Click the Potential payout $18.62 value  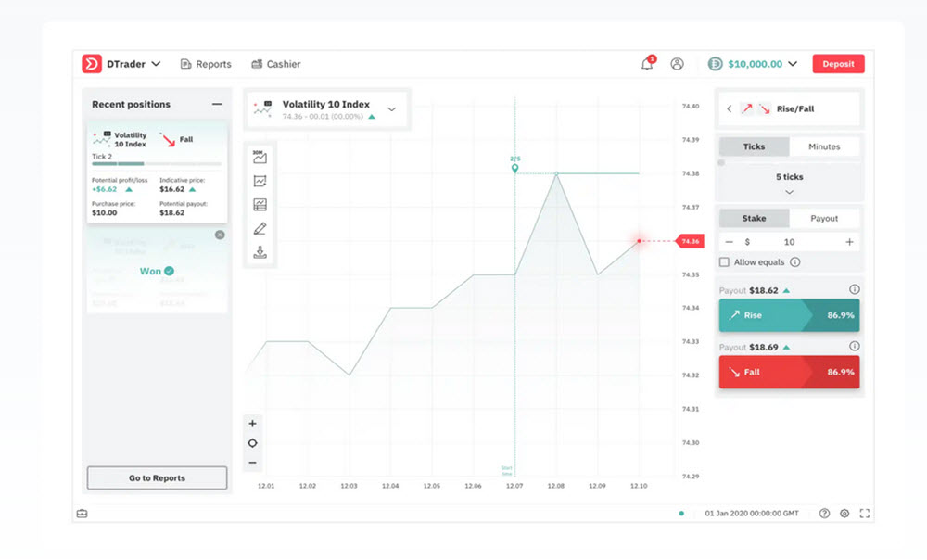pos(172,213)
